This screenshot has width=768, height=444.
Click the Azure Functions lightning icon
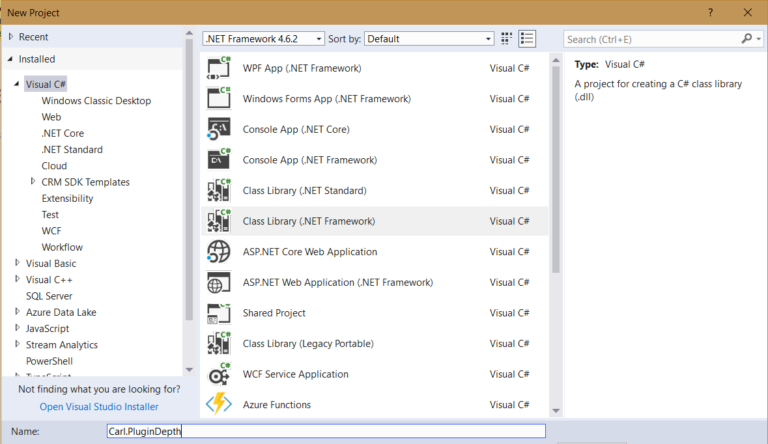coord(219,404)
